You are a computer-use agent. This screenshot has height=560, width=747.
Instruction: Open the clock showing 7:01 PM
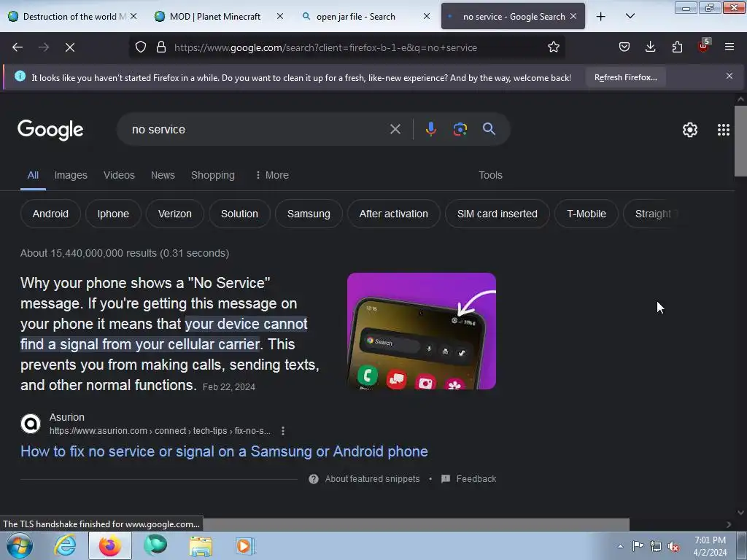710,546
